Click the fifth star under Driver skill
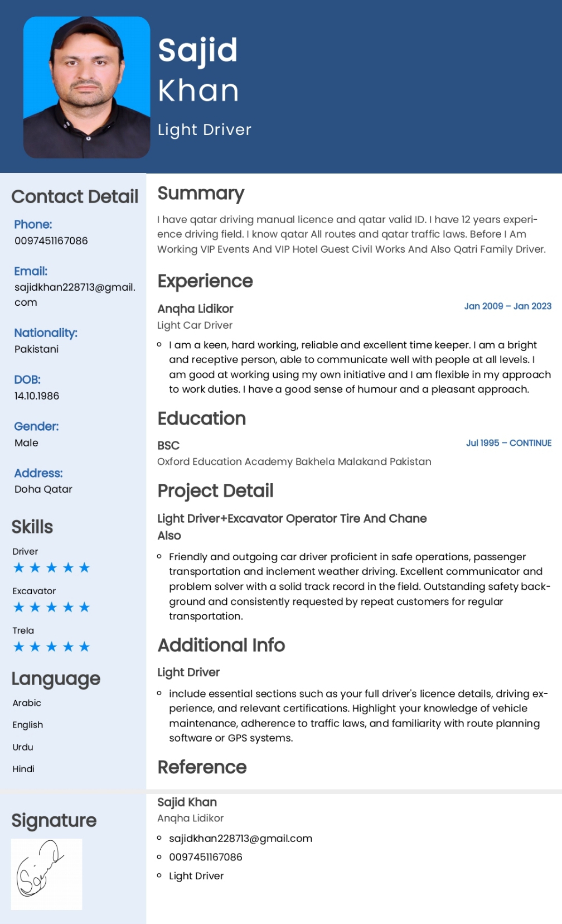 click(84, 567)
